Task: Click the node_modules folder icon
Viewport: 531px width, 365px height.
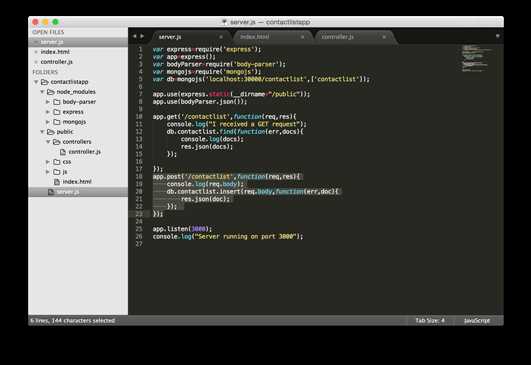Action: point(51,92)
